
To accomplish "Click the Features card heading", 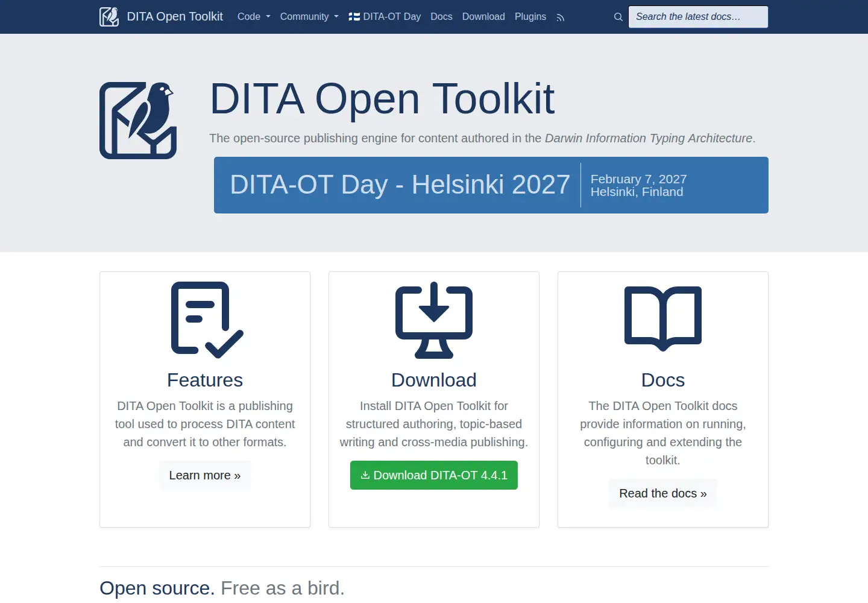I will coord(205,380).
